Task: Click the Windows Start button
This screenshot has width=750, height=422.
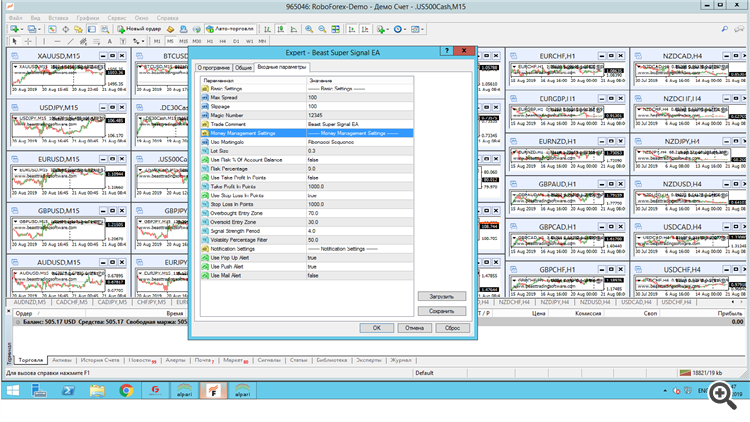Action: (x=14, y=391)
